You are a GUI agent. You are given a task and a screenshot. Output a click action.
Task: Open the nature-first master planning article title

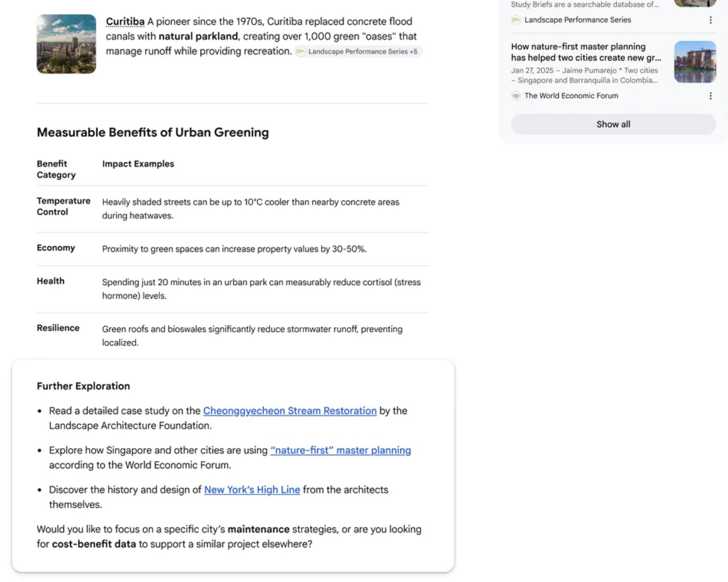tap(586, 52)
